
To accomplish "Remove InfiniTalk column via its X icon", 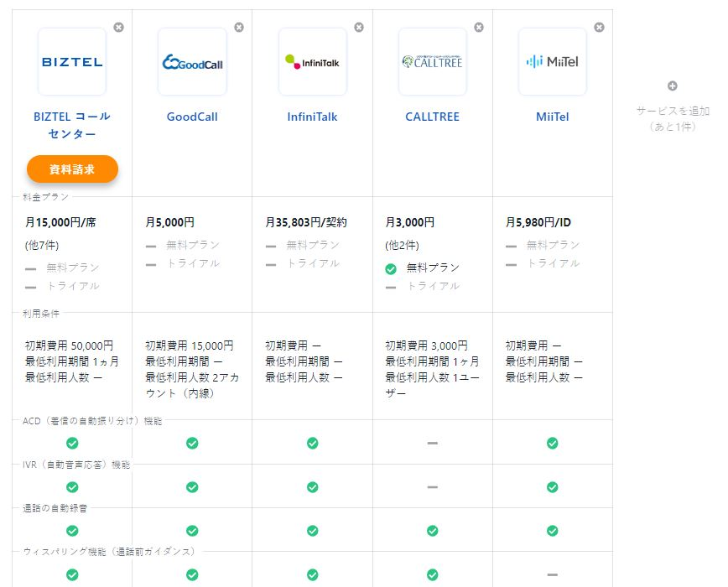I will click(x=359, y=28).
